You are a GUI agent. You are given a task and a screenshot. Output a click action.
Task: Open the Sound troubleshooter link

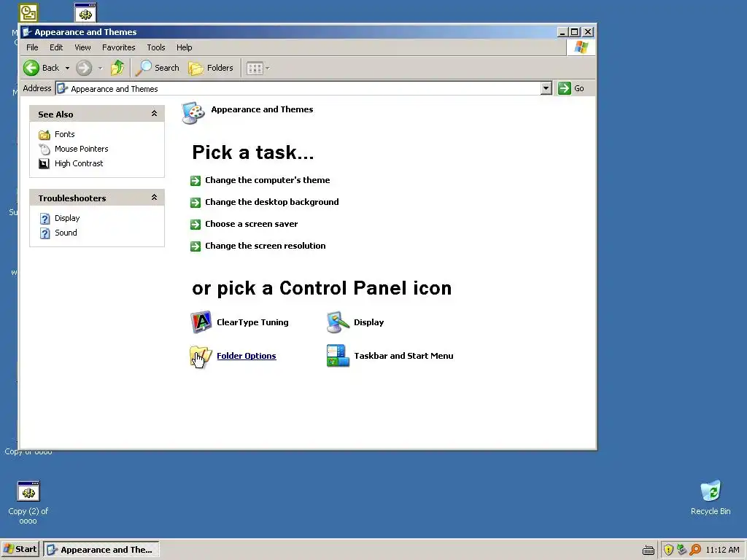coord(66,233)
